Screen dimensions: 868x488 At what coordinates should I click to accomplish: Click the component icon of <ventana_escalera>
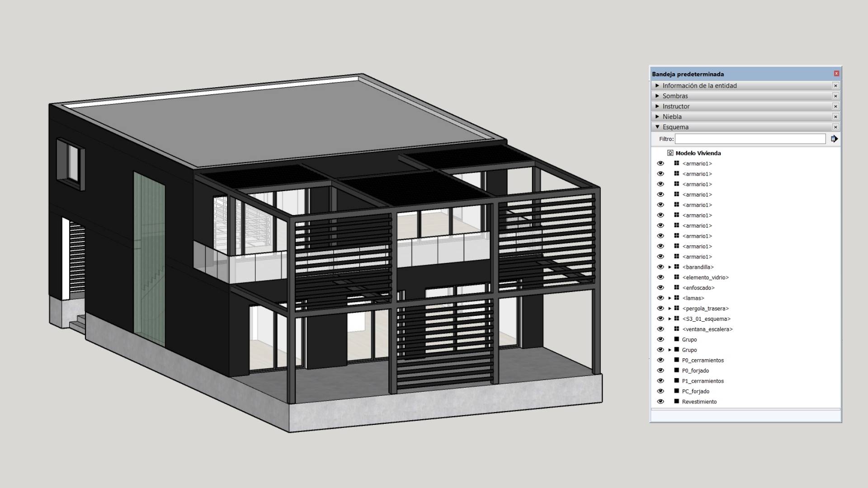[x=677, y=329]
